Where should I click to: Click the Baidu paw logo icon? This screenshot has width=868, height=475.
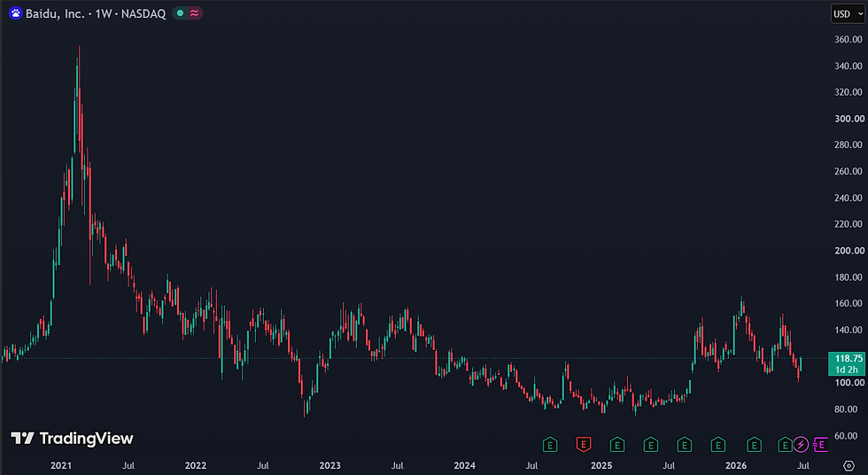16,13
